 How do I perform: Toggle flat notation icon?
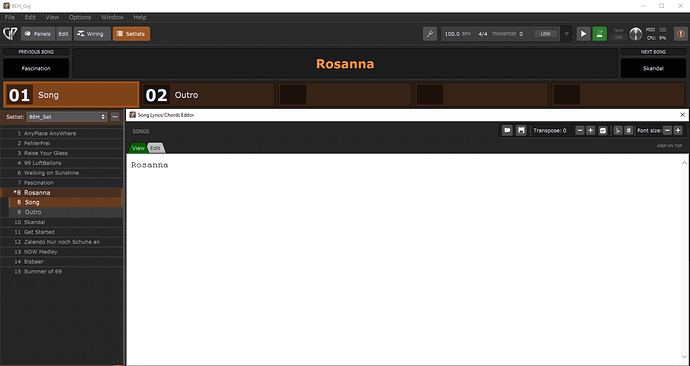click(x=618, y=131)
